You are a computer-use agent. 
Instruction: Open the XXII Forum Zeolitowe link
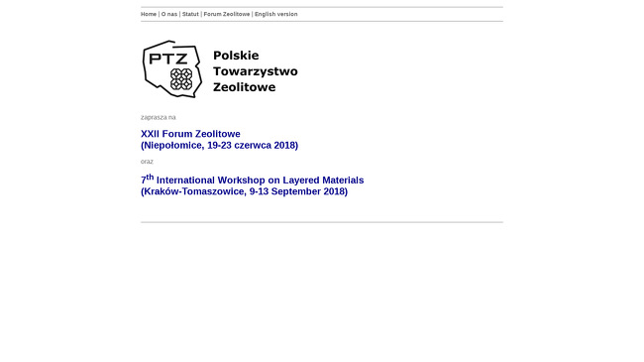[x=190, y=134]
